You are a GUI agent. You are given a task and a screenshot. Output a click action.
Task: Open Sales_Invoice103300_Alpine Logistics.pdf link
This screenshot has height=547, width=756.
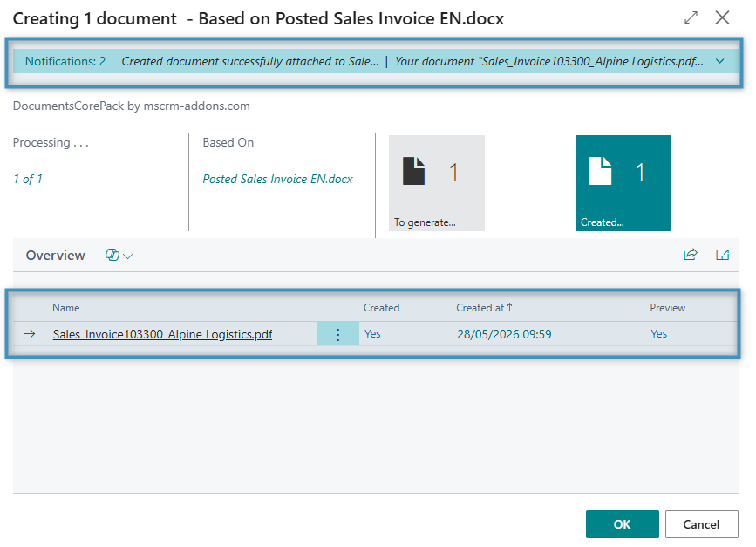(x=162, y=334)
